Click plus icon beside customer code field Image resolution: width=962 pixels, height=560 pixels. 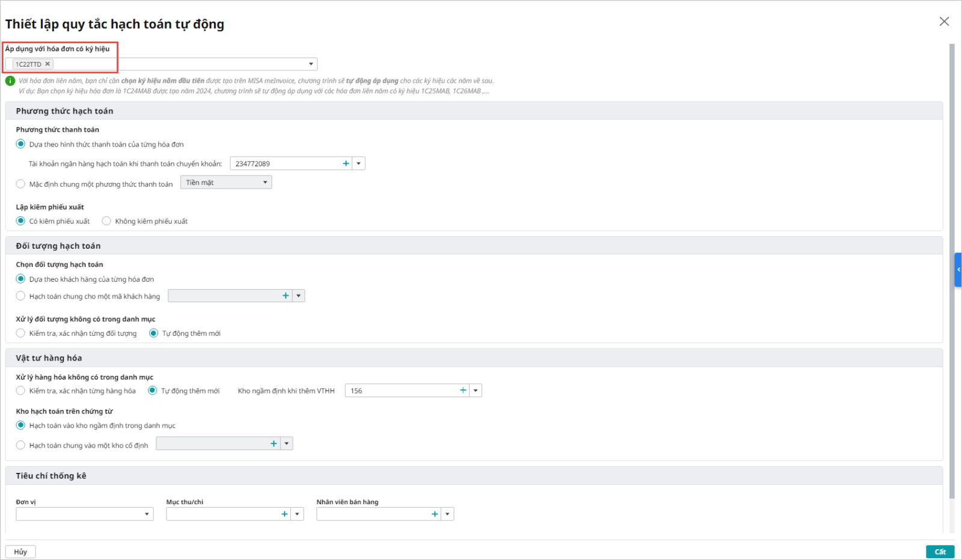pos(286,296)
